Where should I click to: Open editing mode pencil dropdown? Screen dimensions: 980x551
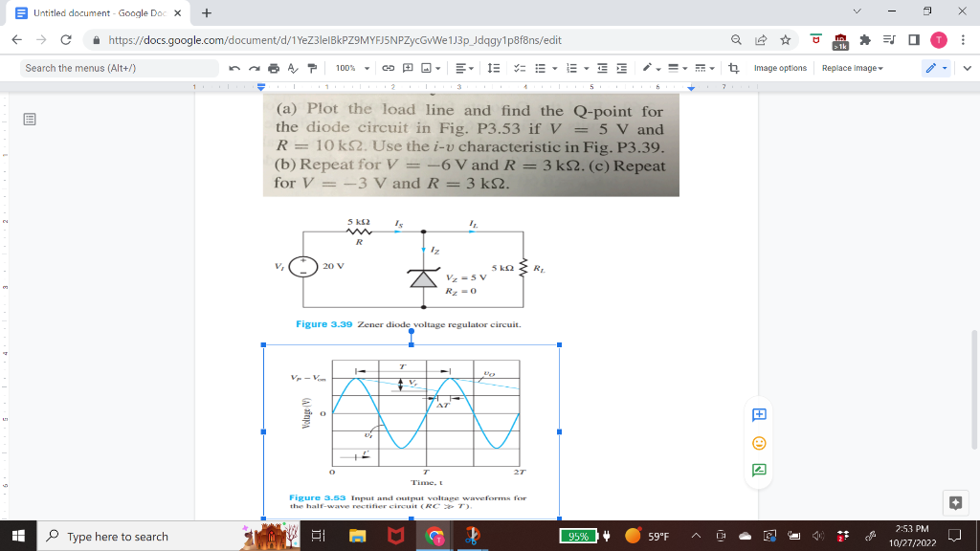coord(936,68)
